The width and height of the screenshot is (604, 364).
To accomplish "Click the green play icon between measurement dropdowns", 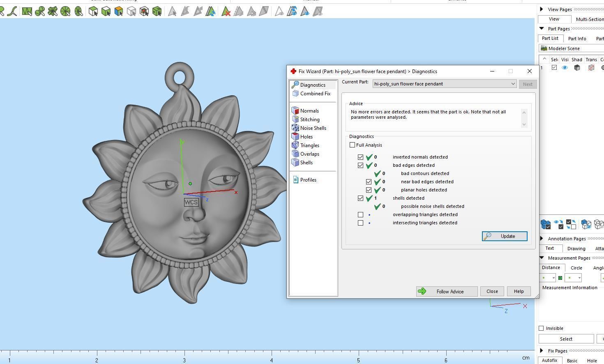I will tap(560, 278).
